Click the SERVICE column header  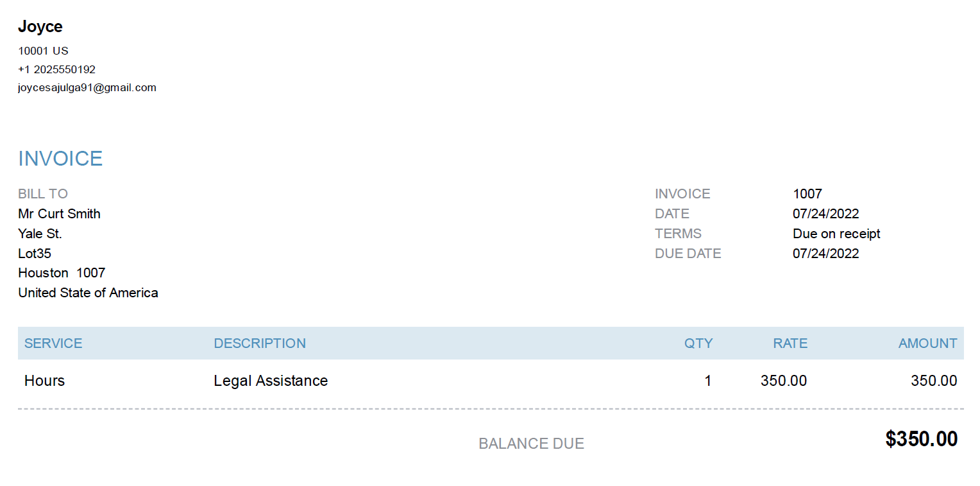53,343
